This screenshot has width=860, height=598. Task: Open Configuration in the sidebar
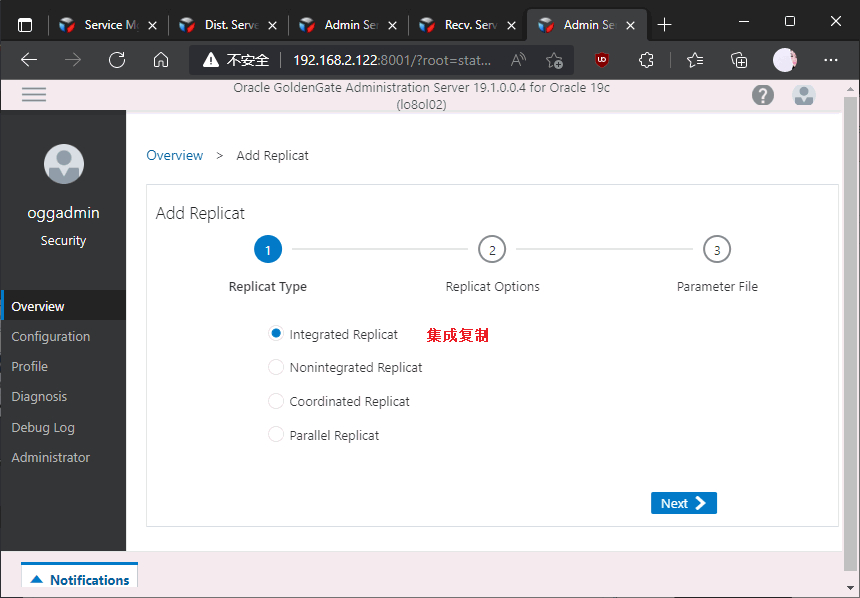(x=51, y=337)
